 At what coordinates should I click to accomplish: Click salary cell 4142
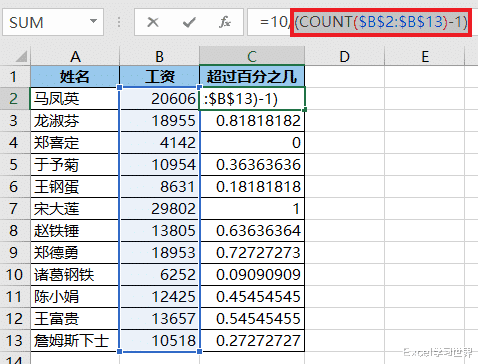click(x=159, y=143)
